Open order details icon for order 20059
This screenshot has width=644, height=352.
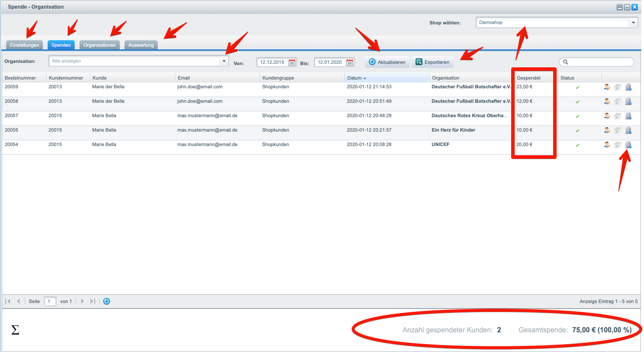[618, 87]
